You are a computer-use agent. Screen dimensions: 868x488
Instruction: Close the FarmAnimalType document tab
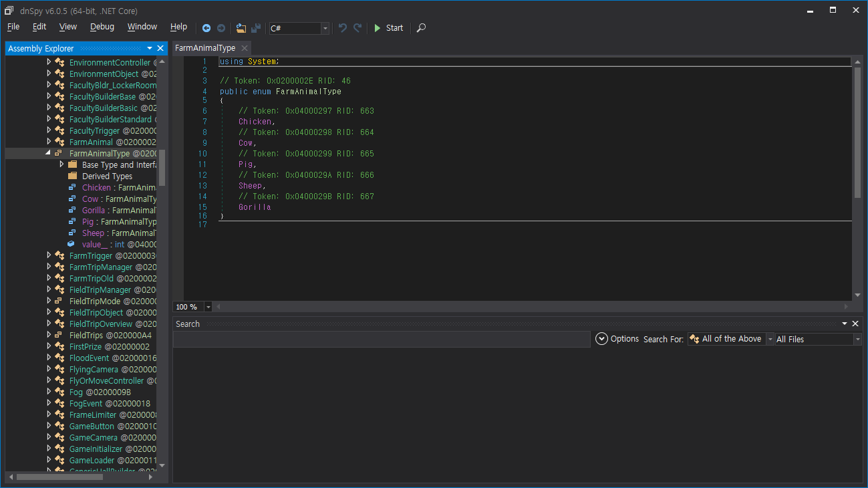coord(245,48)
